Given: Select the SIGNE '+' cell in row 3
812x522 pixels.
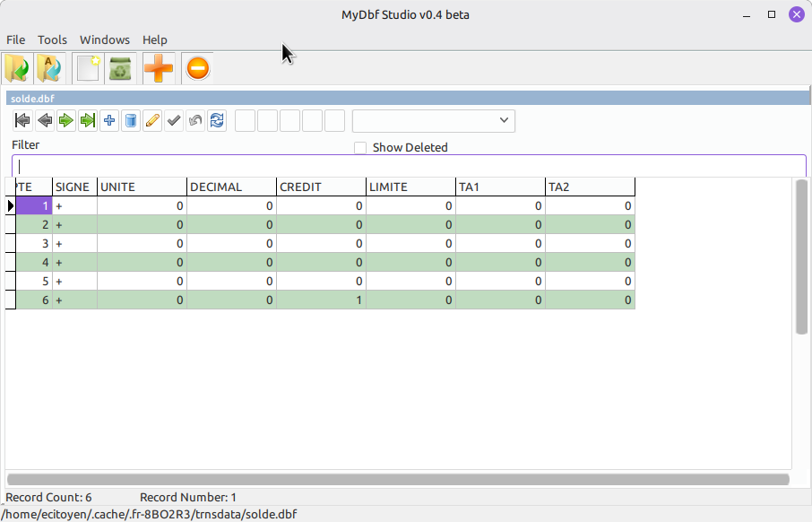Looking at the screenshot, I should tap(74, 244).
